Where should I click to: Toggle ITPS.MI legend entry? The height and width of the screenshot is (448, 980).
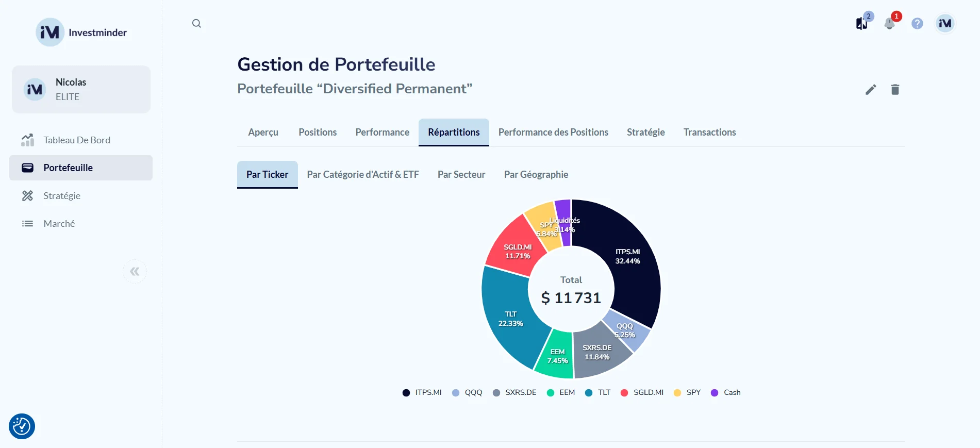422,392
